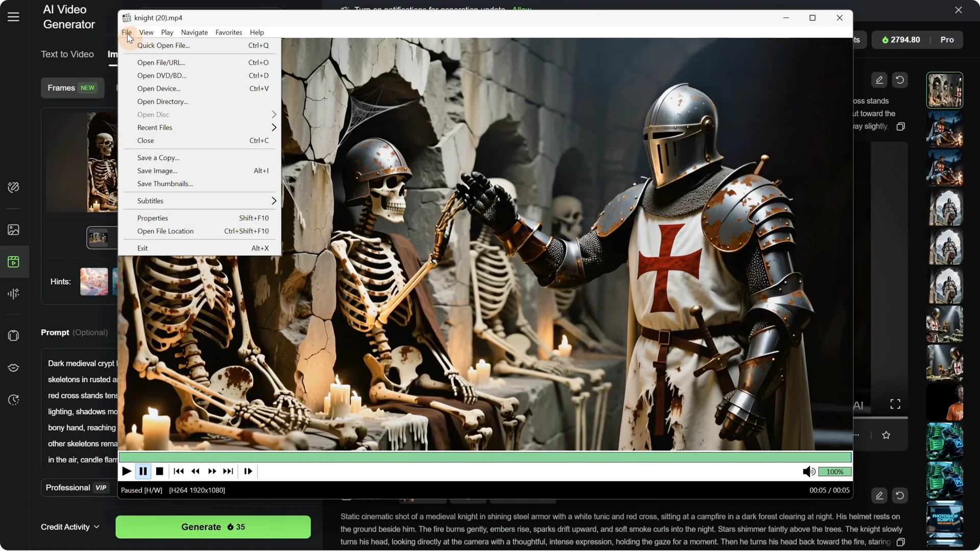Click the regenerate icon next to the pencil
This screenshot has width=980, height=551.
coord(900,80)
